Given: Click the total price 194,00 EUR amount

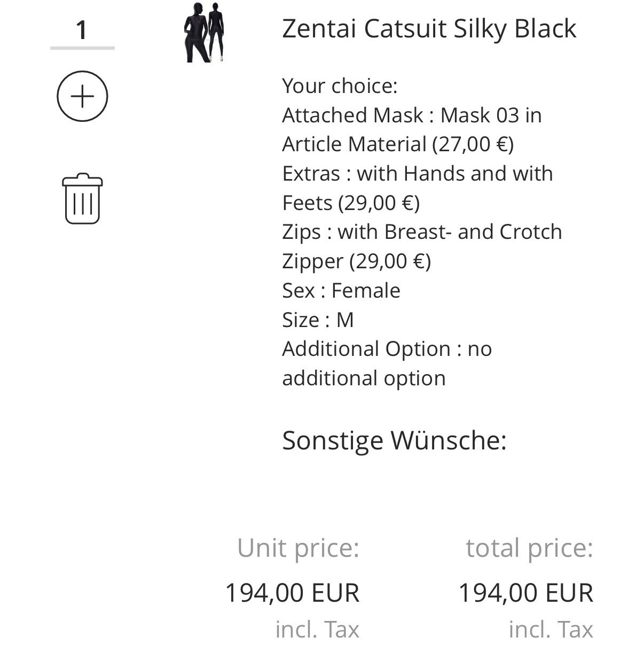Looking at the screenshot, I should pyautogui.click(x=526, y=593).
